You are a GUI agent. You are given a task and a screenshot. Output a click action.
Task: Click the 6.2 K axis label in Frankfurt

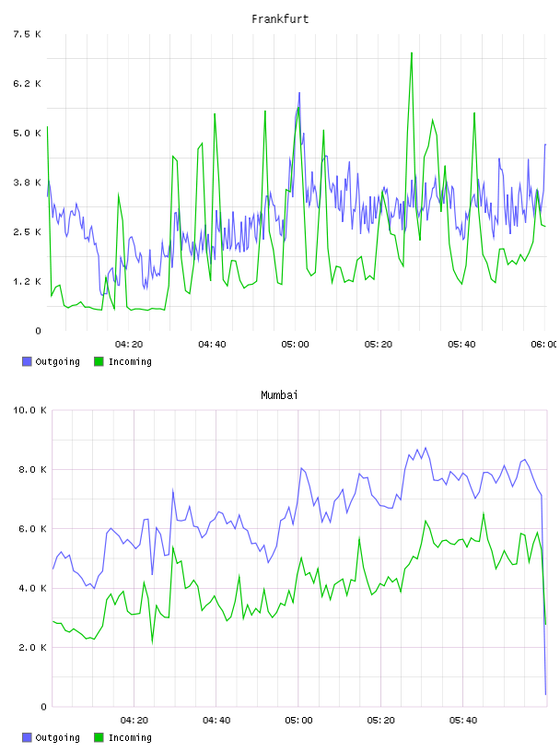28,84
